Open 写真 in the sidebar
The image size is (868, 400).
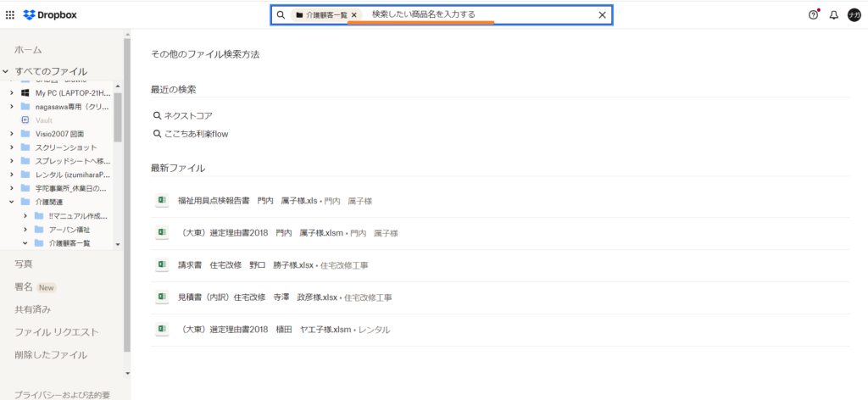(25, 264)
